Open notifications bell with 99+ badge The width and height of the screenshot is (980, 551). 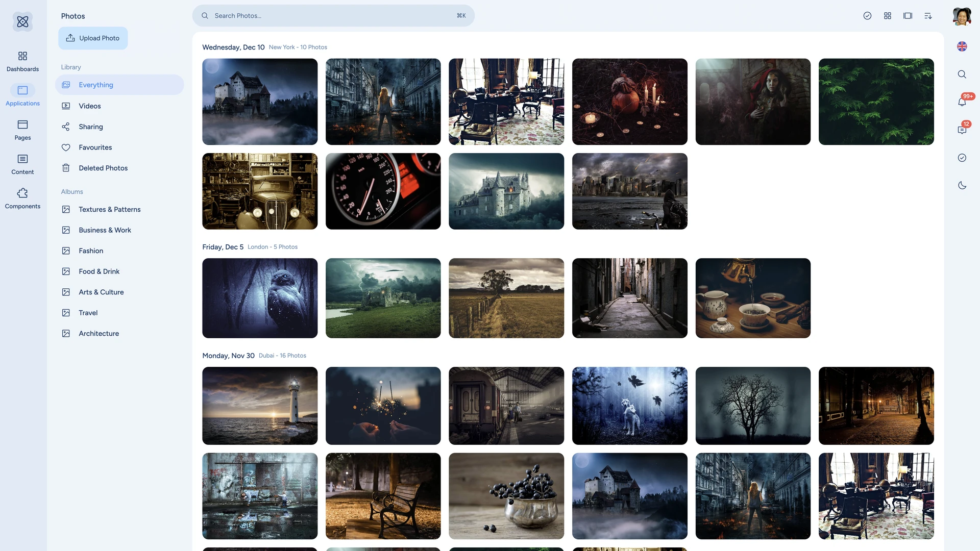coord(962,102)
